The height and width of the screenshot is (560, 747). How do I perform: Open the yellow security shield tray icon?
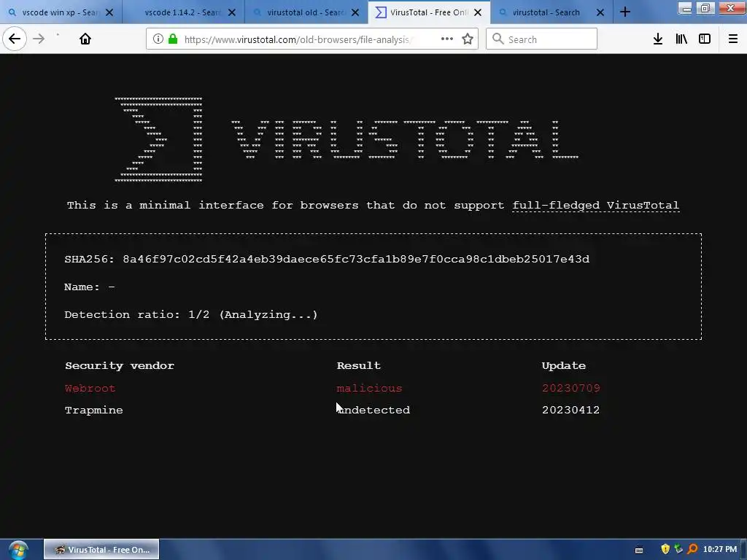coord(665,550)
